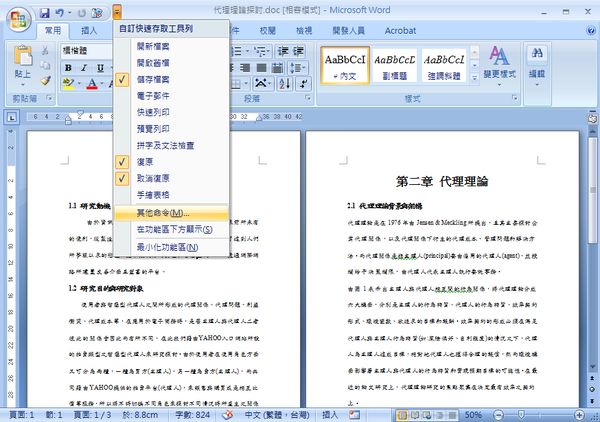
Task: Switch to the Acrobat ribbon tab
Action: coord(400,31)
